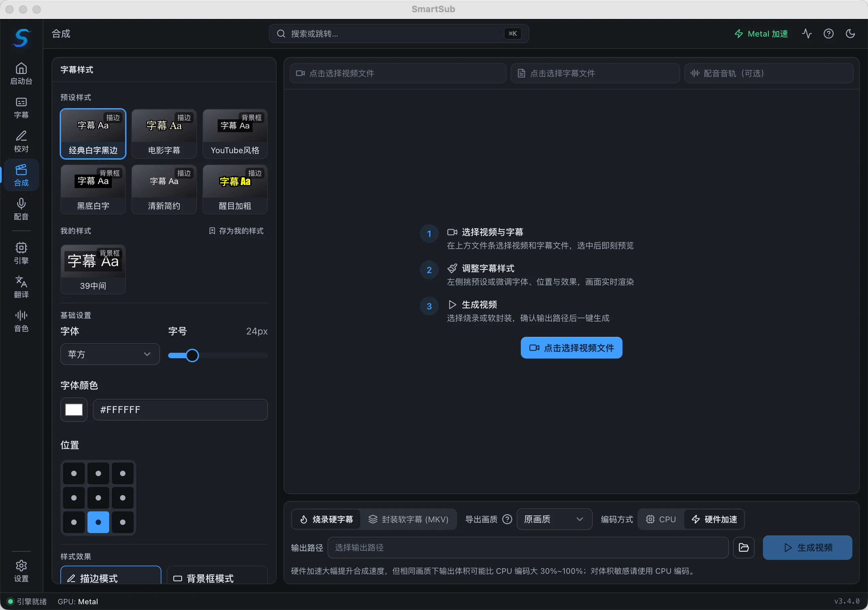This screenshot has width=868, height=610.
Task: Open the output path folder icon
Action: pos(744,548)
